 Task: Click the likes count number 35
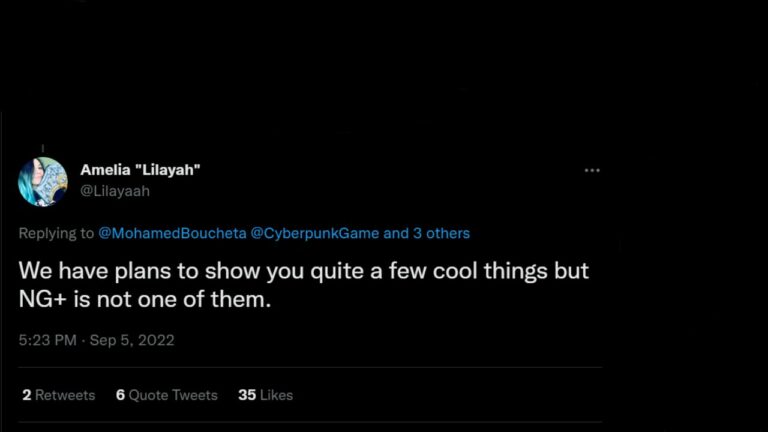tap(247, 395)
